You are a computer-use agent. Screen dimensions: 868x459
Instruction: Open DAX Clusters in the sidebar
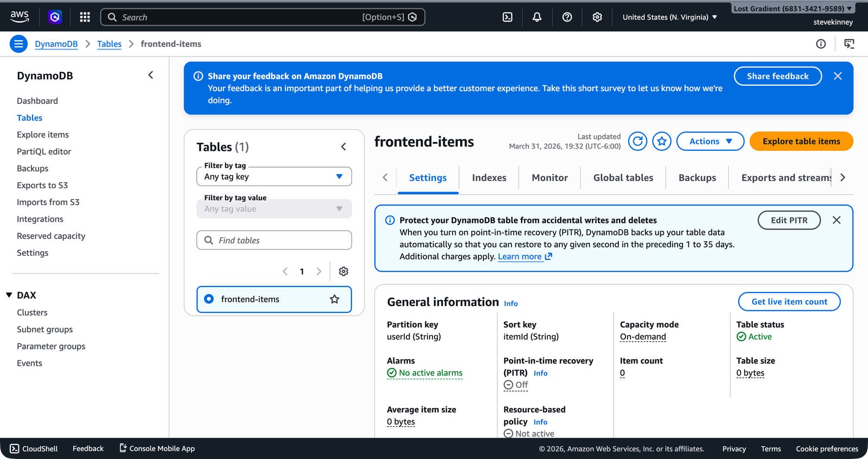pyautogui.click(x=32, y=313)
